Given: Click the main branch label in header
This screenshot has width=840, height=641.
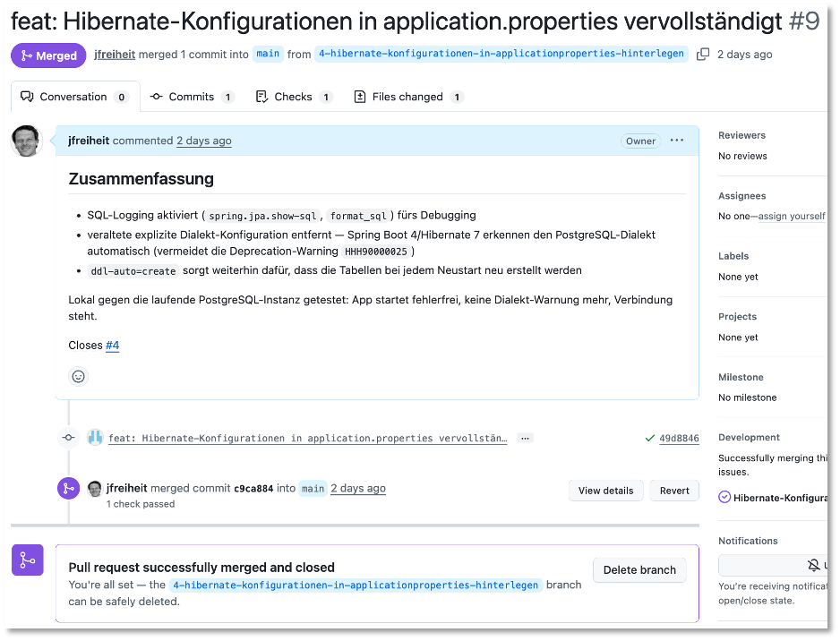Looking at the screenshot, I should pyautogui.click(x=268, y=54).
